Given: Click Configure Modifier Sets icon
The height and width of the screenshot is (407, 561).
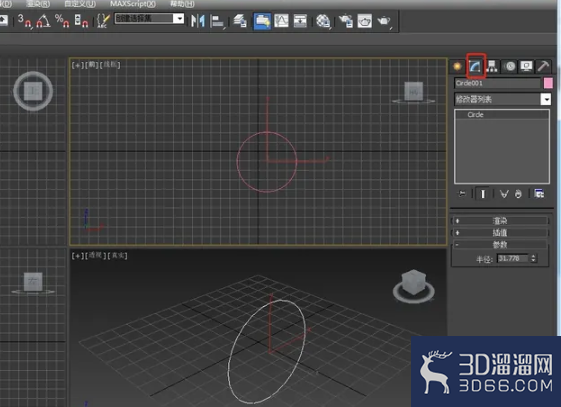Looking at the screenshot, I should pyautogui.click(x=539, y=194).
